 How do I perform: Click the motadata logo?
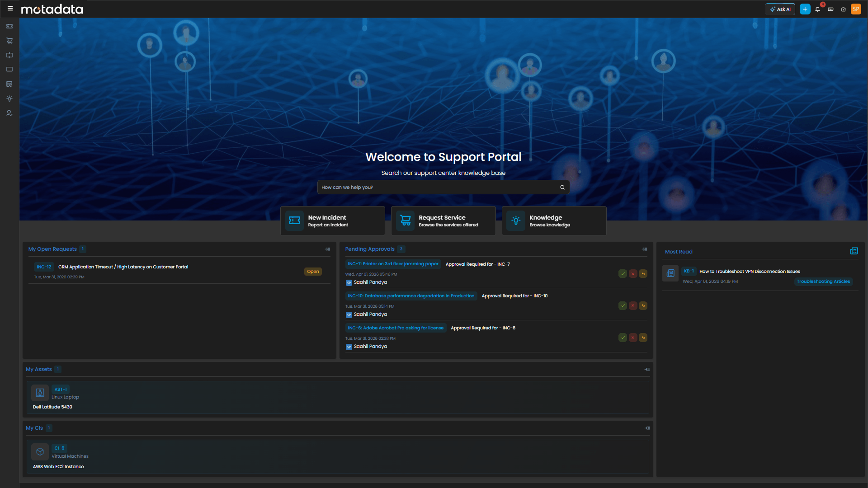click(x=52, y=9)
